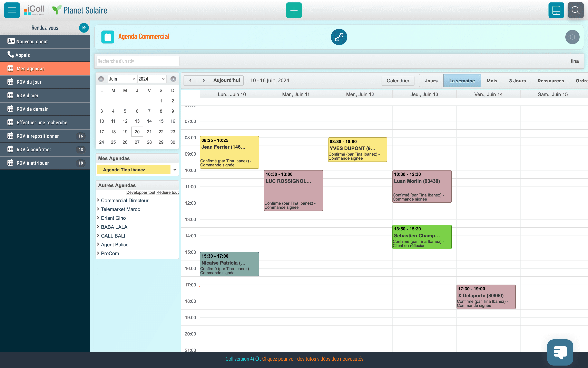Click the Agenda Commercial calendar icon

108,37
